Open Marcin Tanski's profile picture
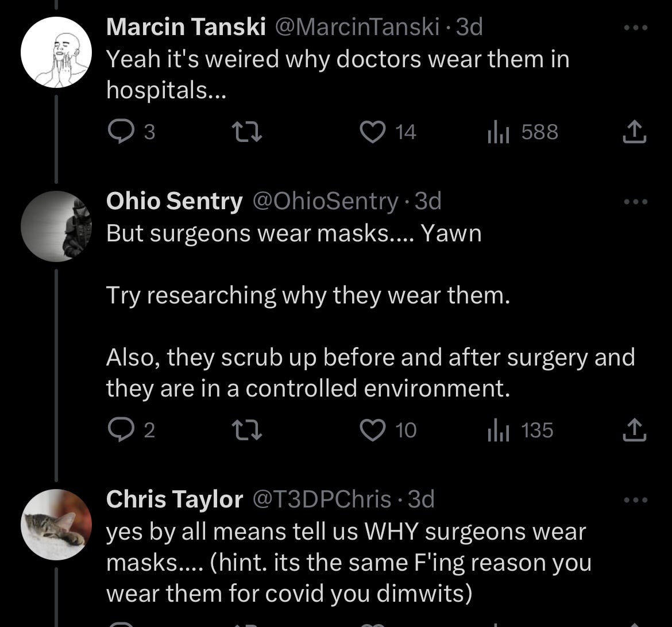The image size is (672, 627). pos(56,52)
